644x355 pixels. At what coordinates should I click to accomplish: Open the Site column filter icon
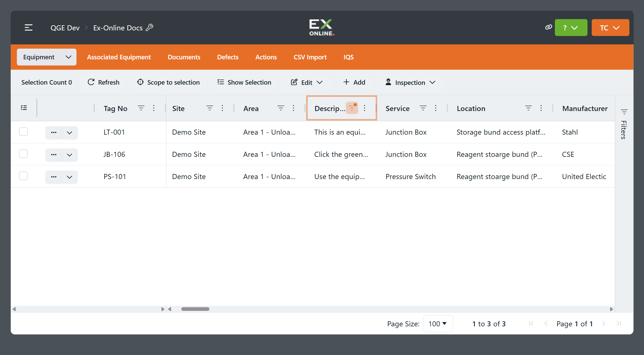[x=210, y=108]
